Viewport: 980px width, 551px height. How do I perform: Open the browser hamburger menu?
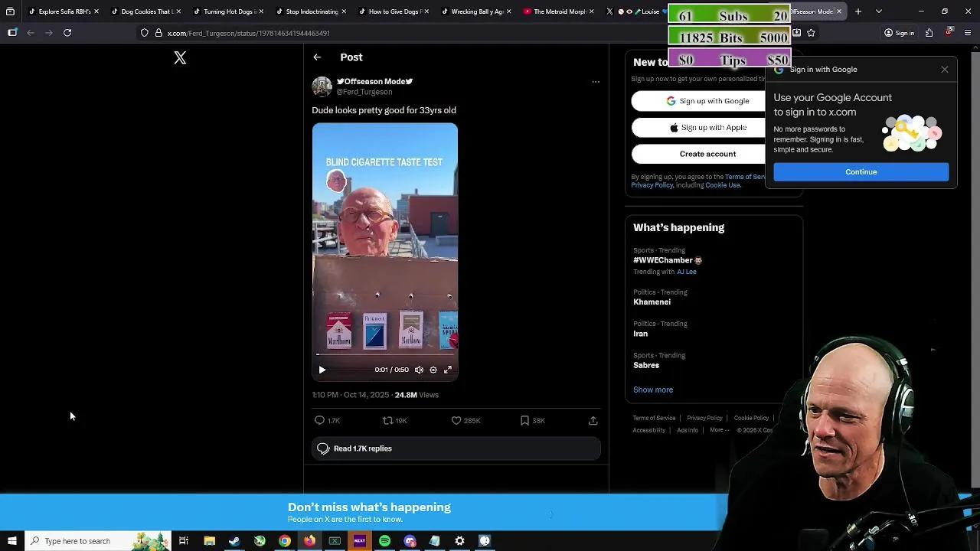pyautogui.click(x=969, y=33)
